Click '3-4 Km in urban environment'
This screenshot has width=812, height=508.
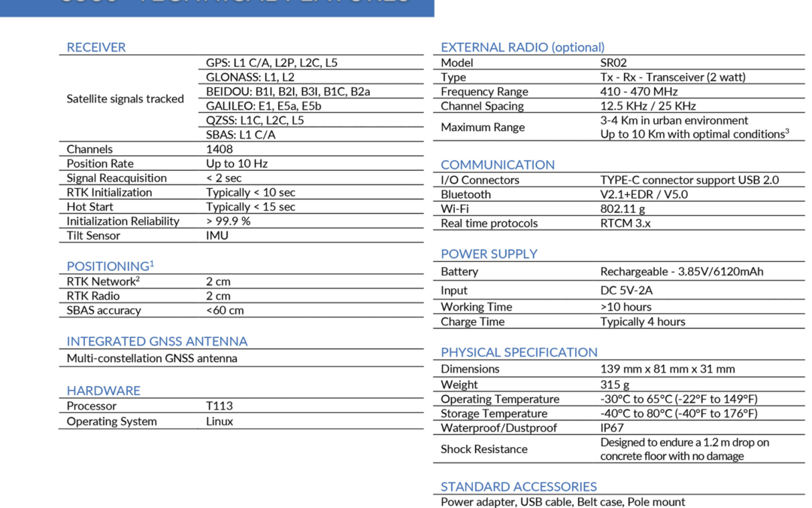tap(674, 120)
